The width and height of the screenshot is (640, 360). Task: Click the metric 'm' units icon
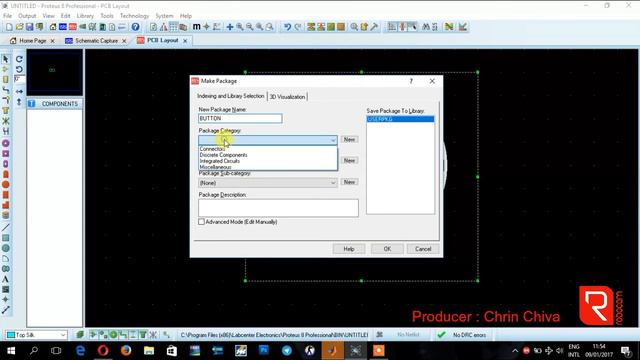coord(196,27)
